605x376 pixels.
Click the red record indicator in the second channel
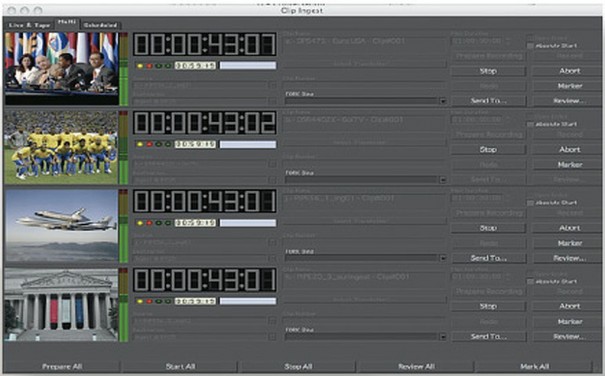click(x=149, y=144)
